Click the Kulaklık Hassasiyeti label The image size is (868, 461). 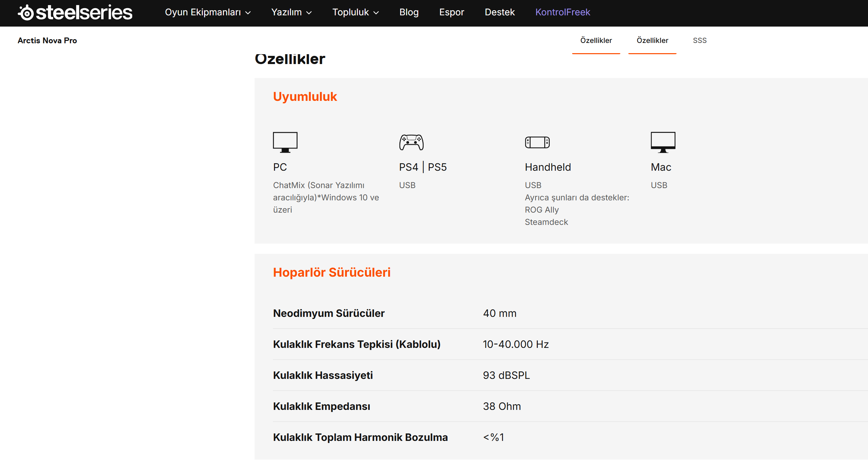tap(323, 375)
